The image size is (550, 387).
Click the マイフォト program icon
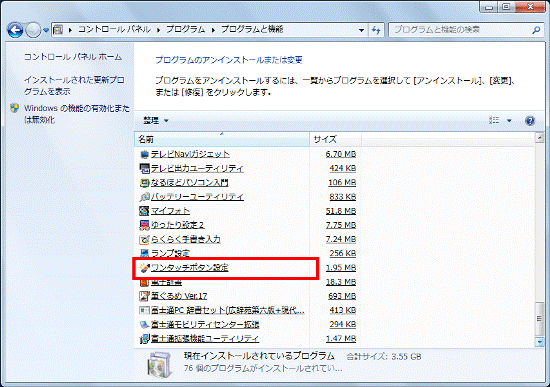[144, 211]
